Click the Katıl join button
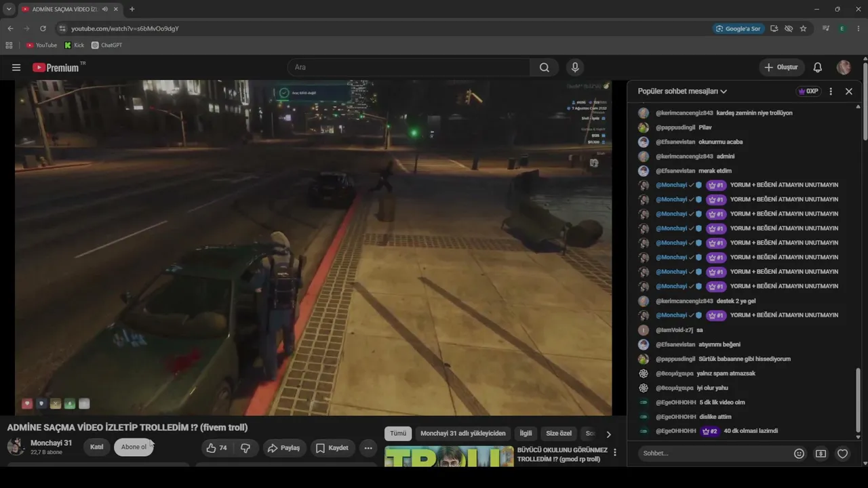The image size is (868, 488). 97,447
